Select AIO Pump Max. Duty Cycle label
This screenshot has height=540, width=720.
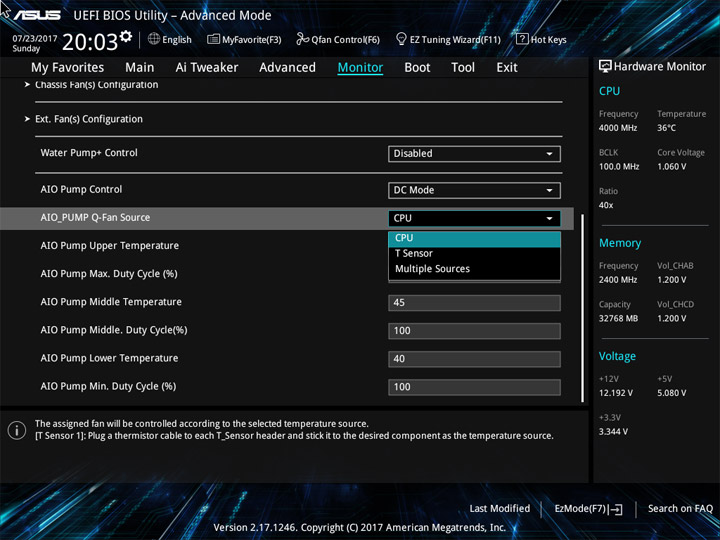click(109, 274)
